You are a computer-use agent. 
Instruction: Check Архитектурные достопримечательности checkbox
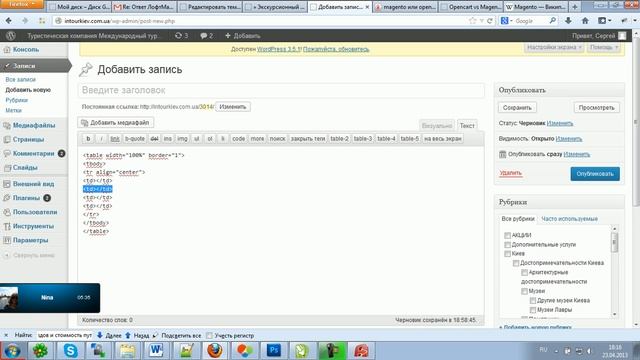click(x=524, y=273)
